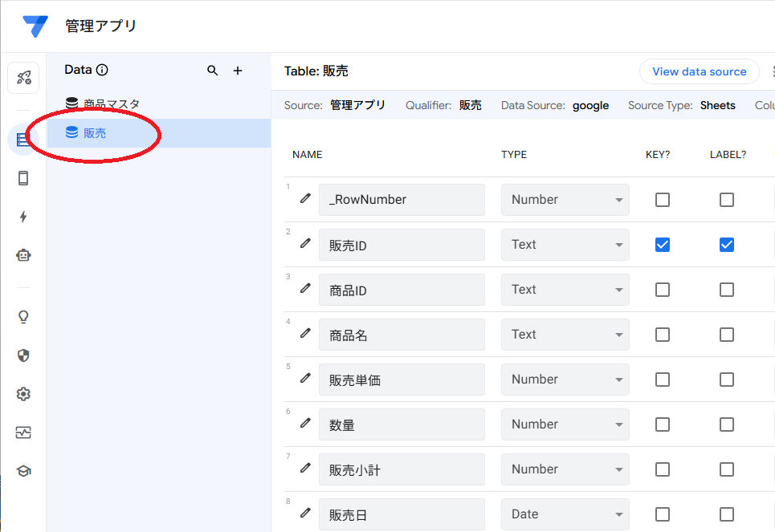Add new data table with plus icon

(238, 71)
